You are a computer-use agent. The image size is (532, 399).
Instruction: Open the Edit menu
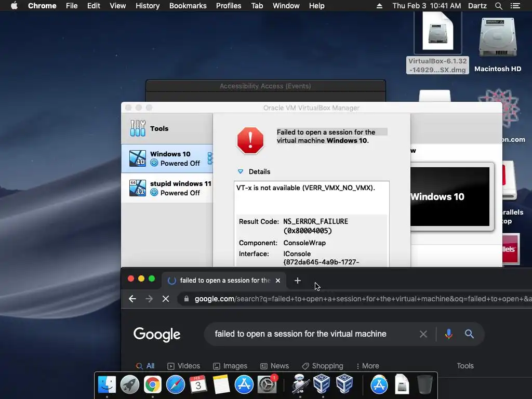click(x=94, y=6)
